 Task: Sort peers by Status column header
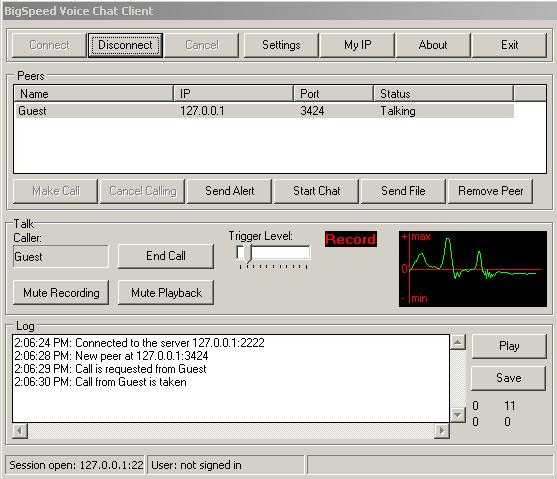point(443,94)
